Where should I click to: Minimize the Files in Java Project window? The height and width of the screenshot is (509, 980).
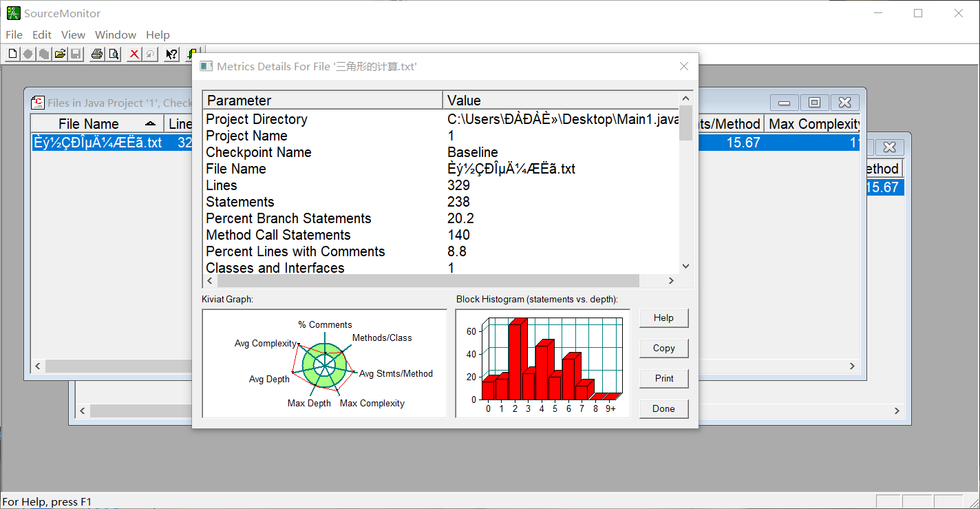[x=785, y=103]
